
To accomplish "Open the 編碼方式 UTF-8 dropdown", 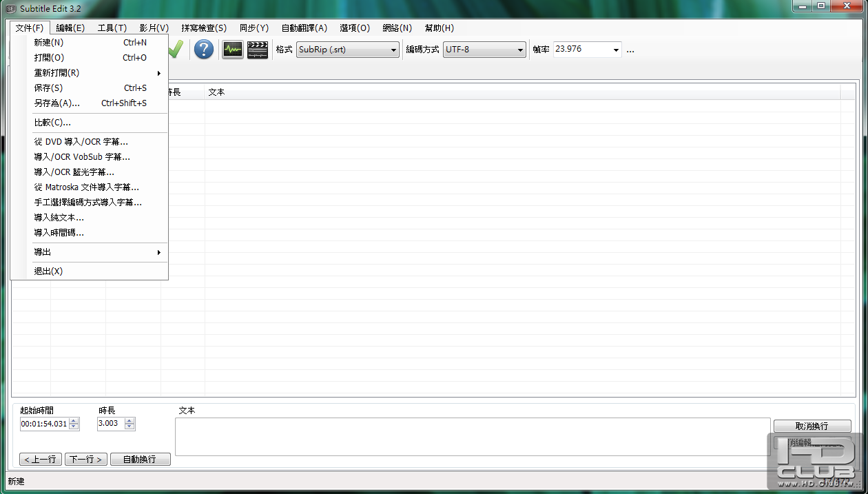I will [x=485, y=50].
